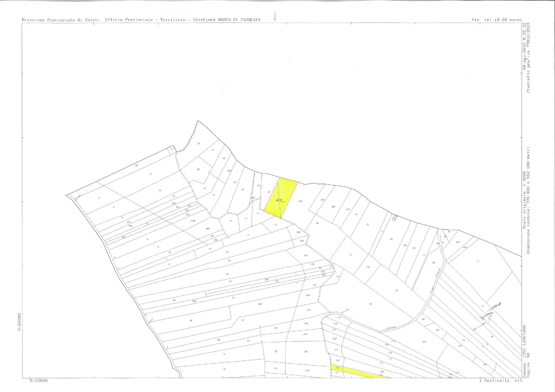Click parcel label 33
The width and height of the screenshot is (555, 392).
276,351
